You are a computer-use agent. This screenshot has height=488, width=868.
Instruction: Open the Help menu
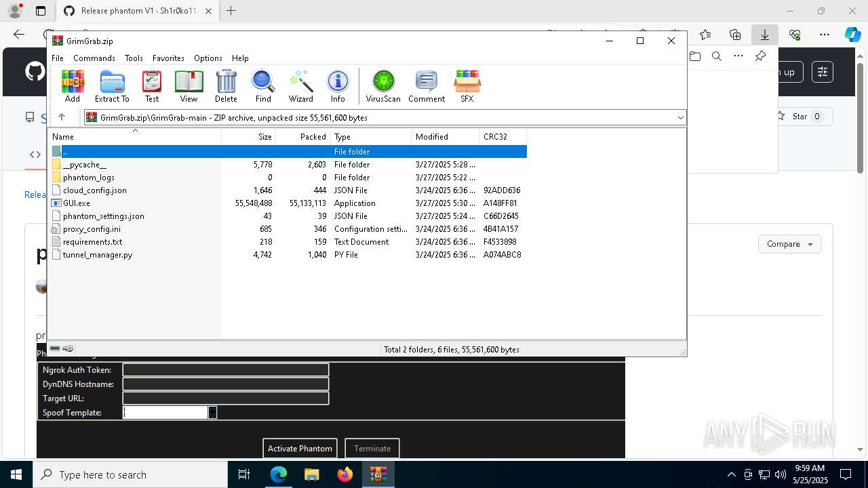240,58
